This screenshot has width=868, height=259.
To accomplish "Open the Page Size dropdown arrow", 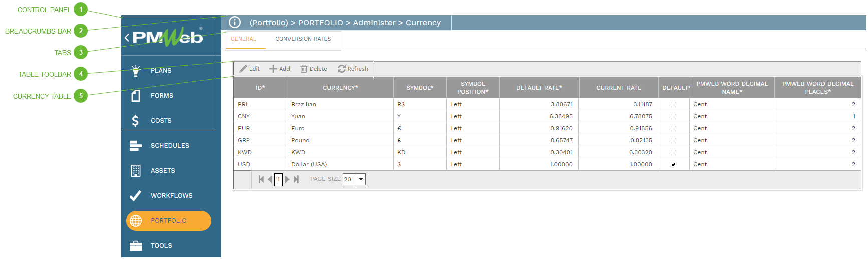I will pos(361,179).
